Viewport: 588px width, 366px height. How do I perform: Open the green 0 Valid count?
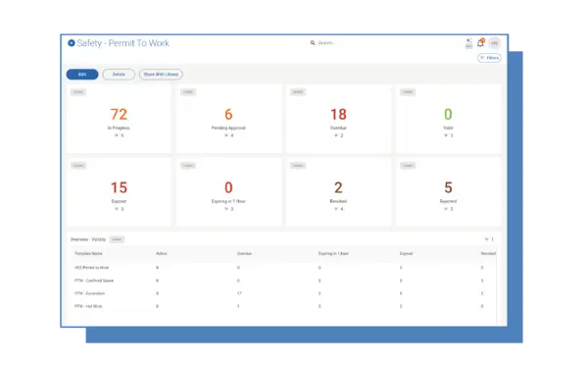(x=448, y=114)
